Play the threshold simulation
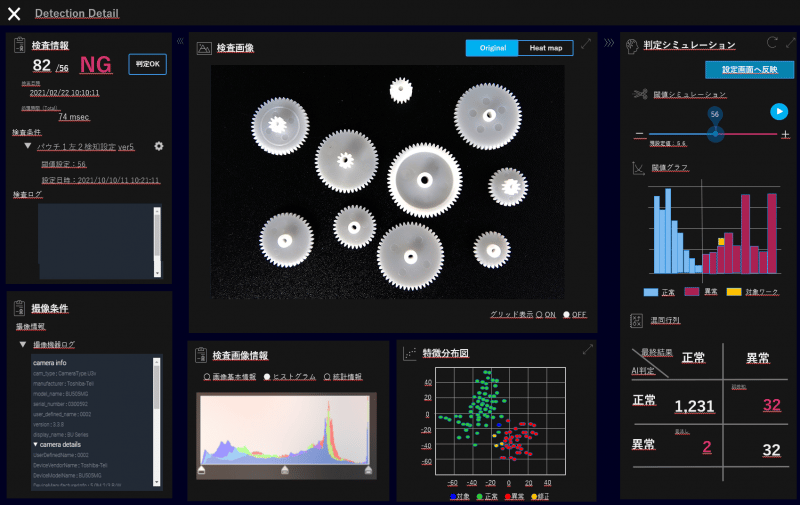 click(779, 112)
